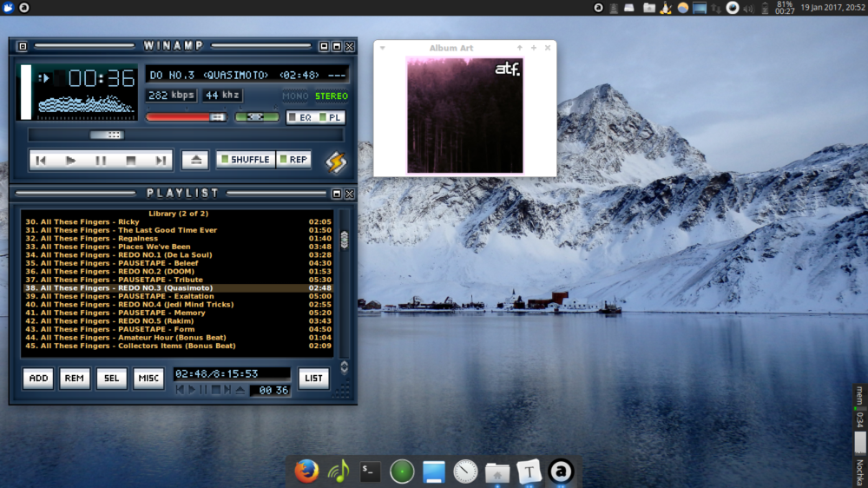Click the spectrum visualizer in Winamp

pos(86,105)
